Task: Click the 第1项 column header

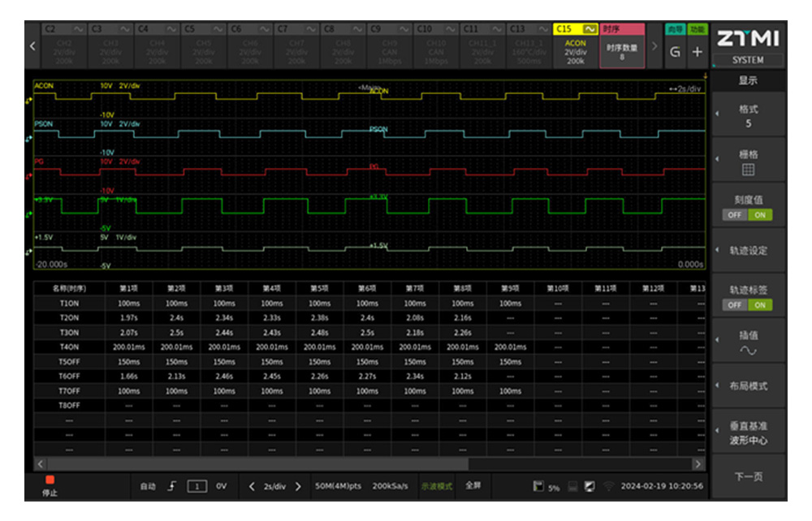Action: coord(128,288)
